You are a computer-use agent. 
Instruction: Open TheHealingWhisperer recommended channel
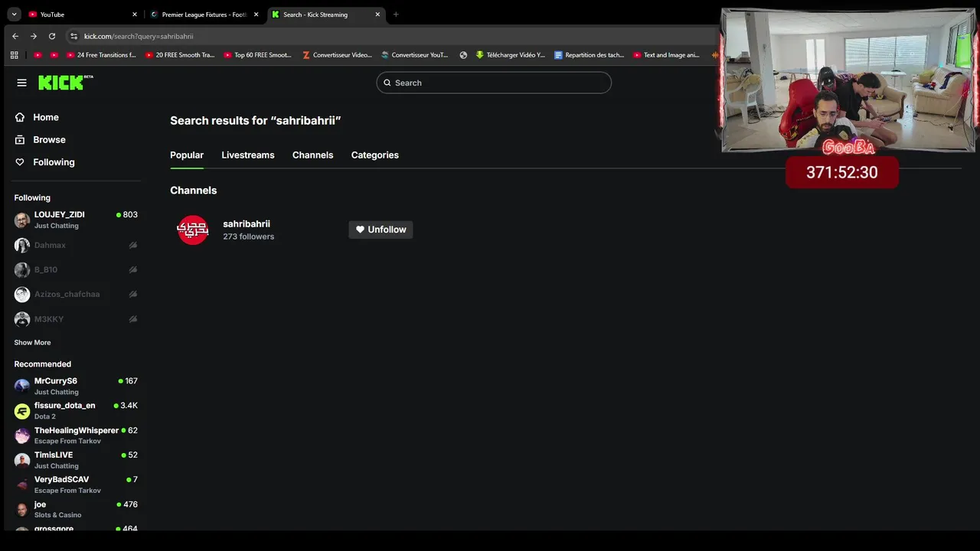76,435
